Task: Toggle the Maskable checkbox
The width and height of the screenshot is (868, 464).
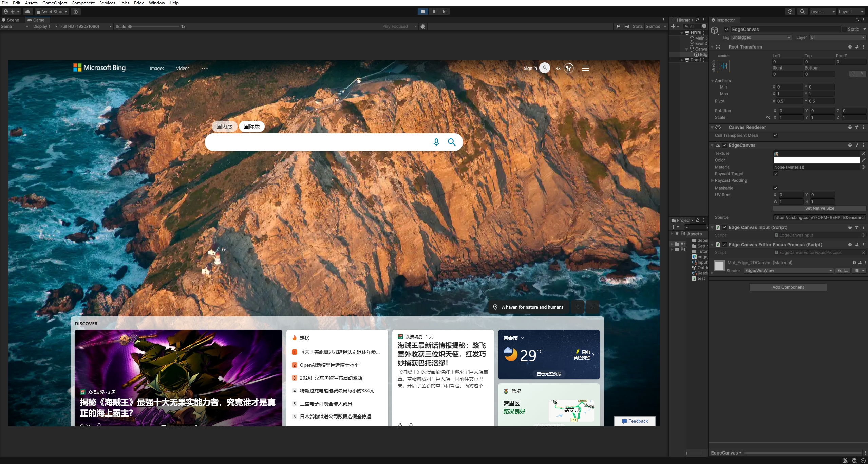Action: (x=776, y=188)
